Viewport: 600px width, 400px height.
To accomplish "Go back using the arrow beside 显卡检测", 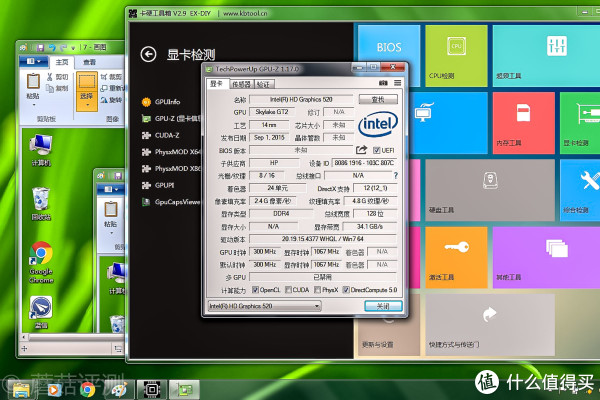I will [x=148, y=54].
